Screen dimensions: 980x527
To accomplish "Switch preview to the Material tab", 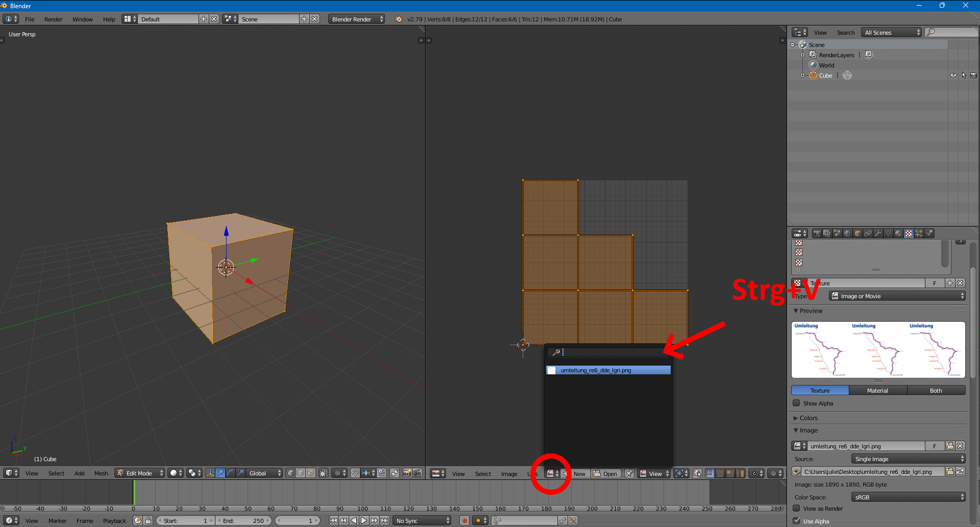I will tap(877, 391).
